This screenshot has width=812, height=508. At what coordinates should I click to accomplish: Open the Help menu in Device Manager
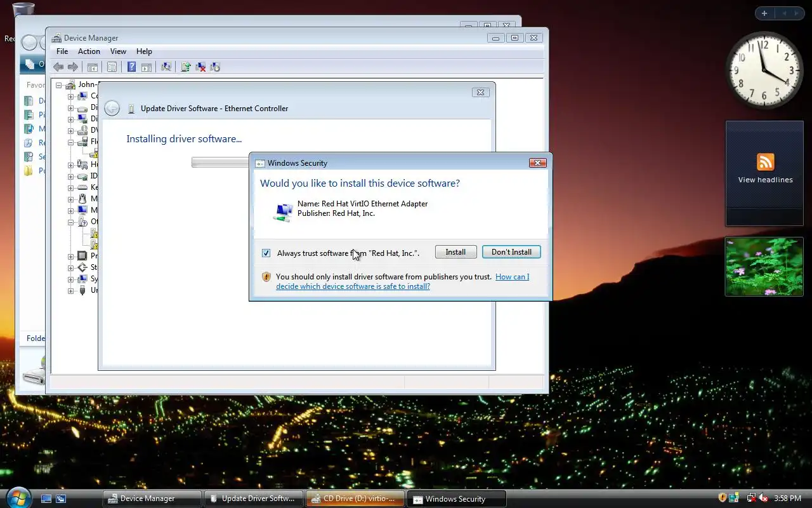pyautogui.click(x=144, y=51)
